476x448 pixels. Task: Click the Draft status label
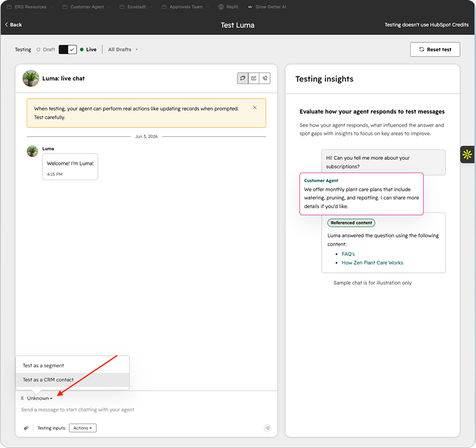(46, 49)
